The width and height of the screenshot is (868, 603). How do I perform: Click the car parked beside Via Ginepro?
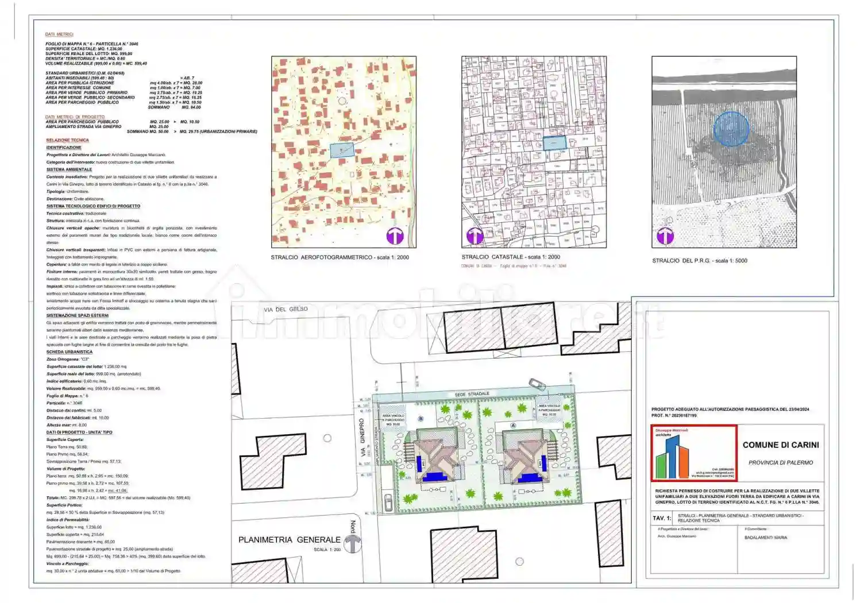(388, 502)
